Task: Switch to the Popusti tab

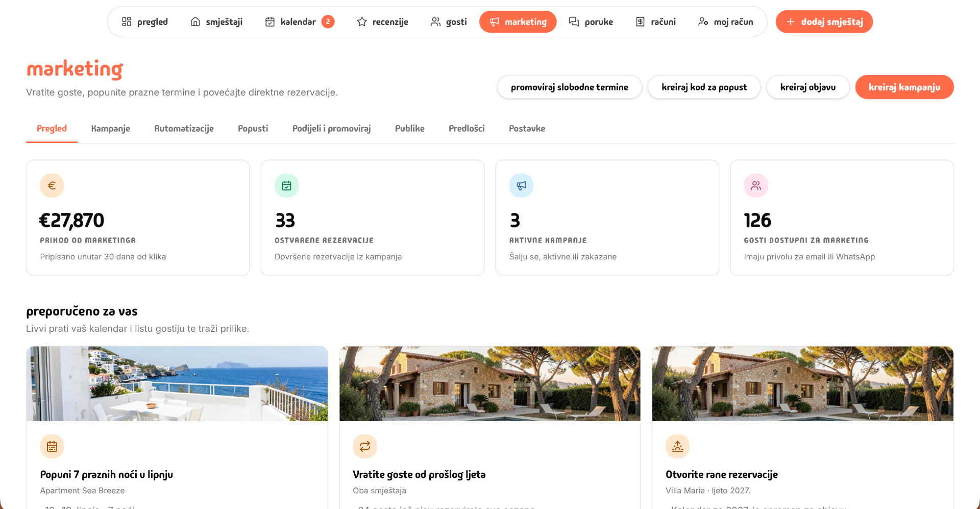Action: pos(253,129)
